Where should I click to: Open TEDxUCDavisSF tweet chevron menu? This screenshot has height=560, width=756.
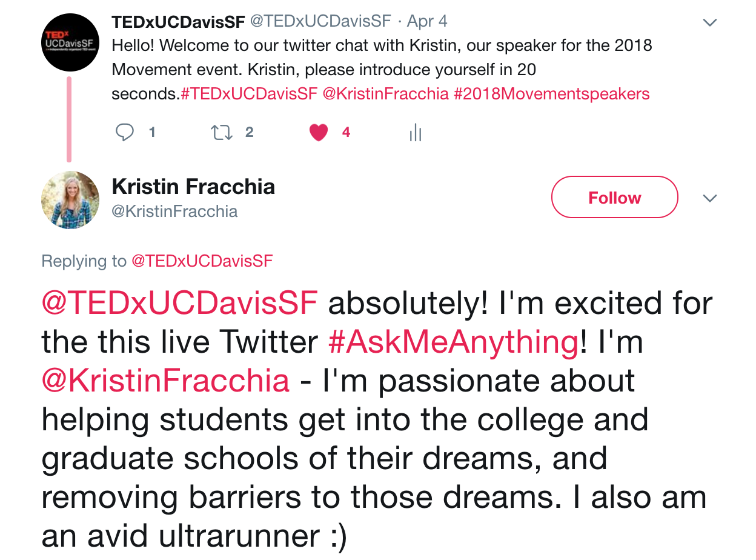click(709, 22)
